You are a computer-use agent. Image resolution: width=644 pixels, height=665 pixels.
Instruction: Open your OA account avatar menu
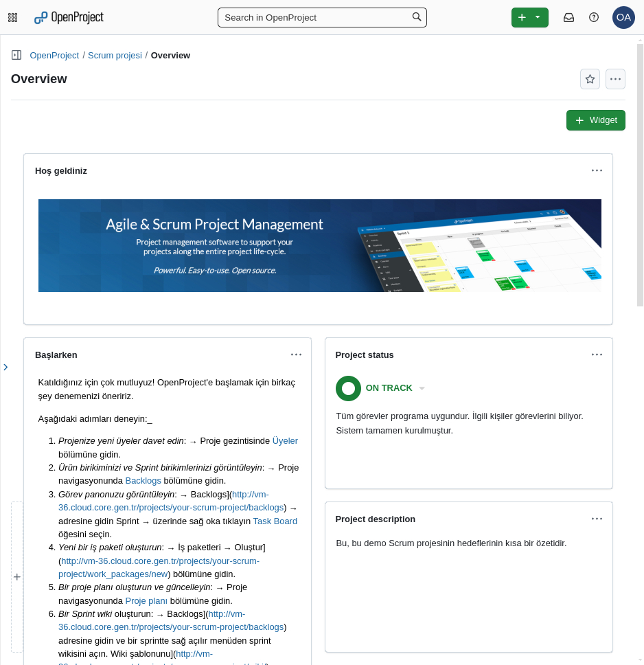pos(623,17)
